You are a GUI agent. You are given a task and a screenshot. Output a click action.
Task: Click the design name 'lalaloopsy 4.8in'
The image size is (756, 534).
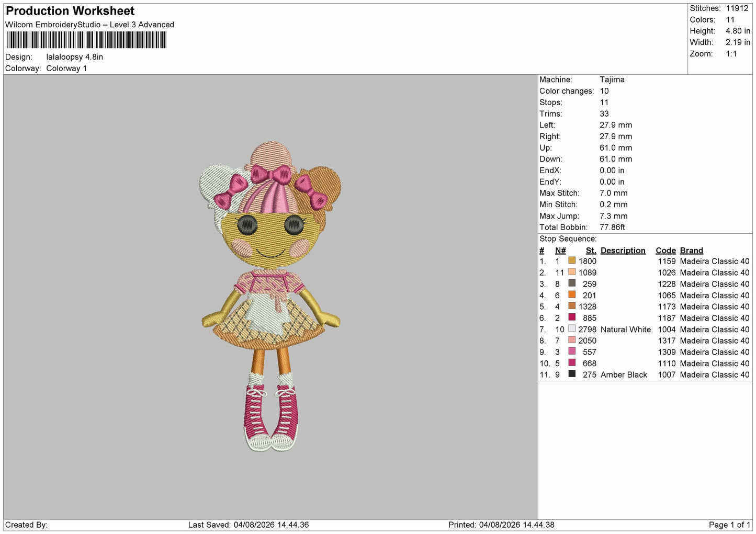pyautogui.click(x=75, y=57)
